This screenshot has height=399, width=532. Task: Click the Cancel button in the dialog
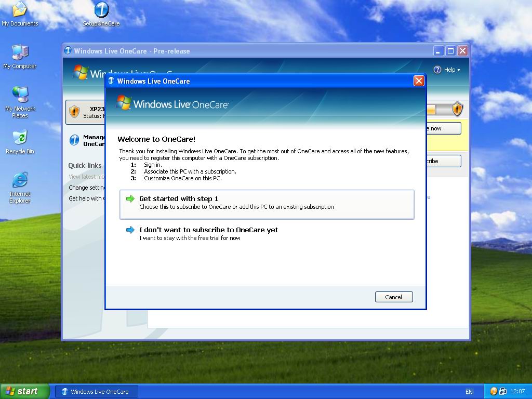pyautogui.click(x=394, y=297)
